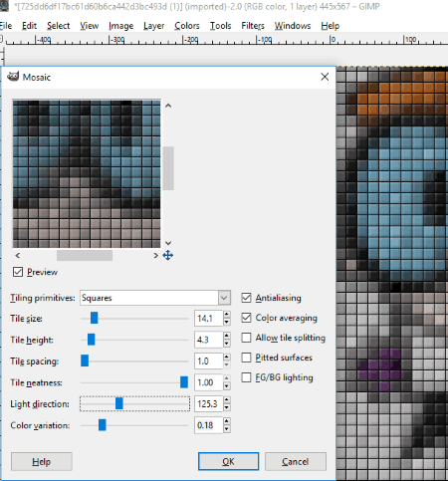Decrease Tile size with the down arrow
Viewport: 448px width, 481px height.
[x=227, y=322]
